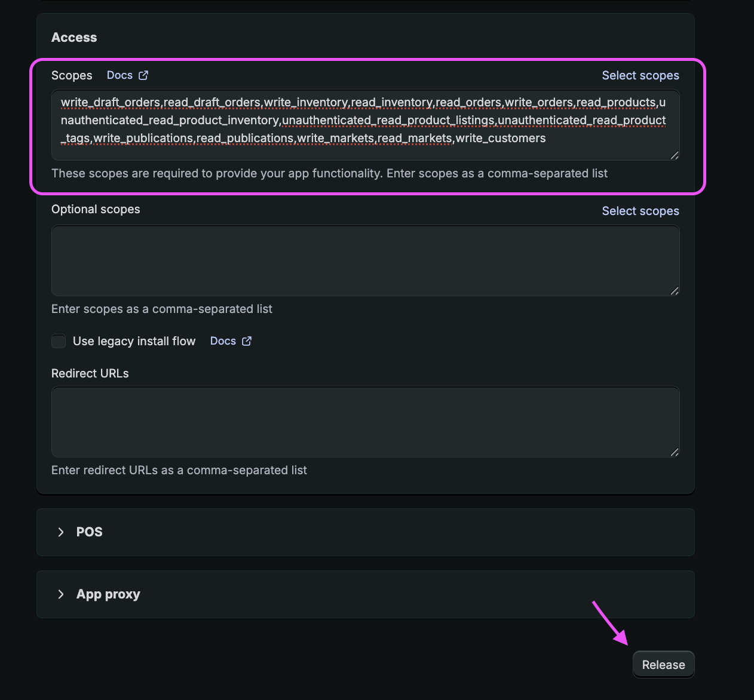754x700 pixels.
Task: Click the Access section heading
Action: click(x=74, y=37)
